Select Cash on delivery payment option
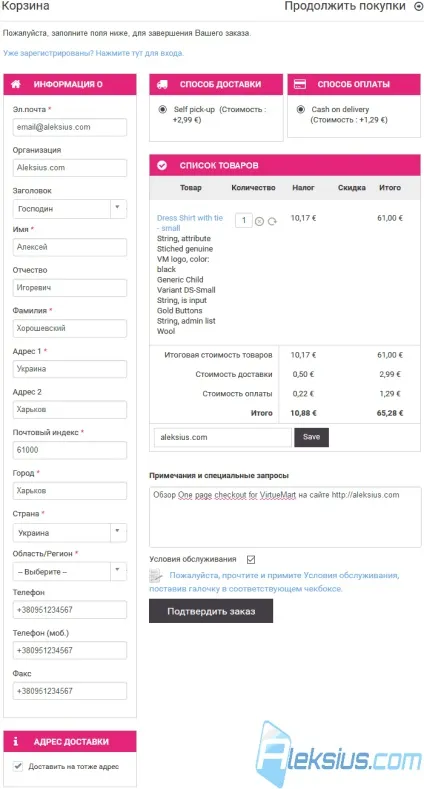The width and height of the screenshot is (424, 789). [x=301, y=109]
